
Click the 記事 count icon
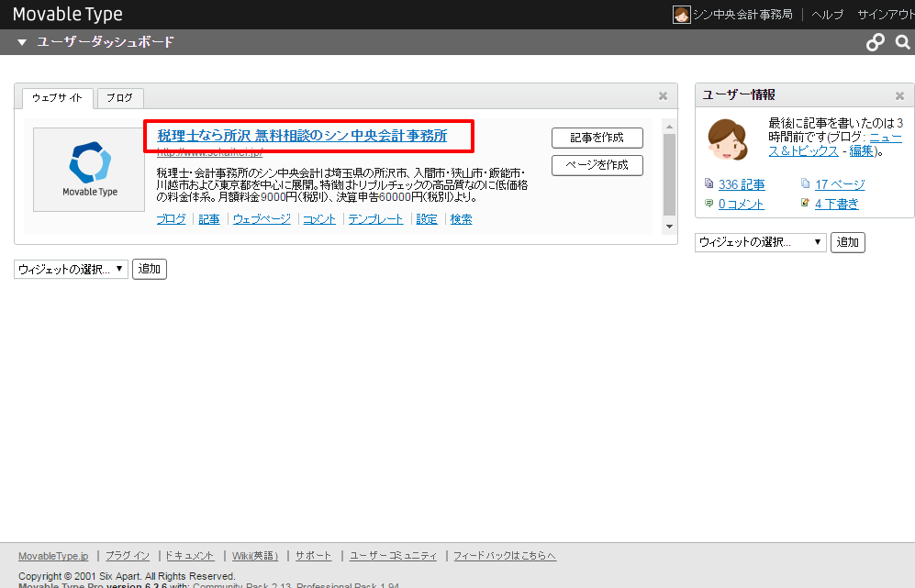coord(709,183)
